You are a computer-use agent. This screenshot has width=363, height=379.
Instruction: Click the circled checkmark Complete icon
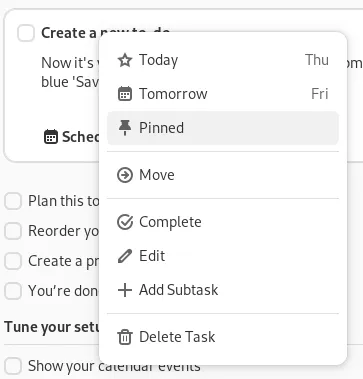coord(125,222)
